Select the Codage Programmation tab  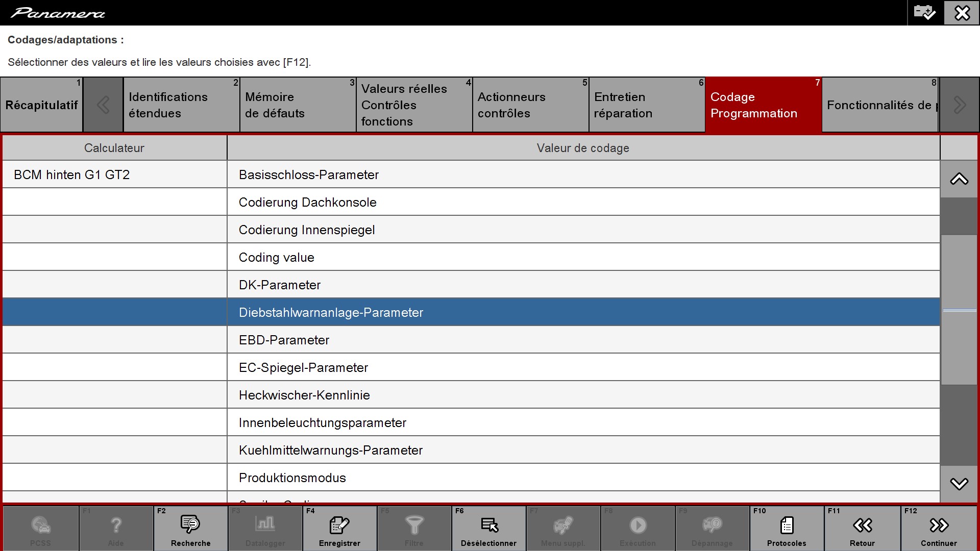tap(763, 105)
